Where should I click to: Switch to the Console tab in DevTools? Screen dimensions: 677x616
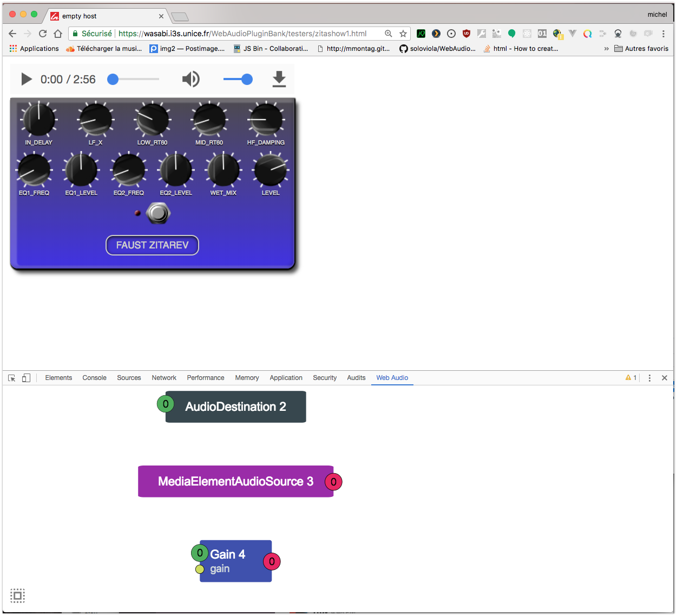coord(94,377)
